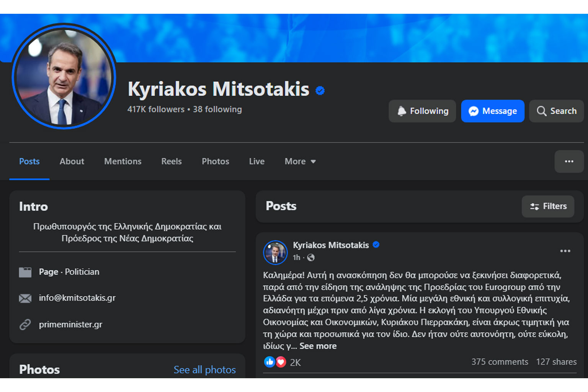Click the like reaction icon under the post

point(269,362)
